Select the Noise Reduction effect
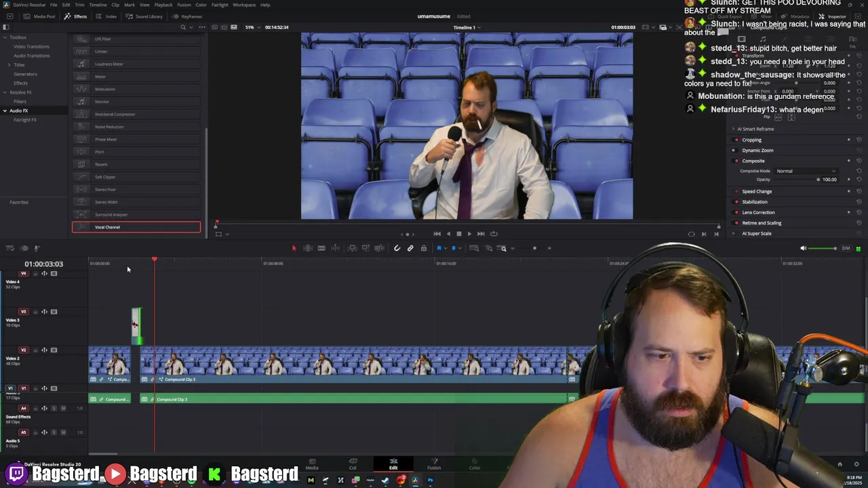The width and height of the screenshot is (868, 488). point(136,127)
